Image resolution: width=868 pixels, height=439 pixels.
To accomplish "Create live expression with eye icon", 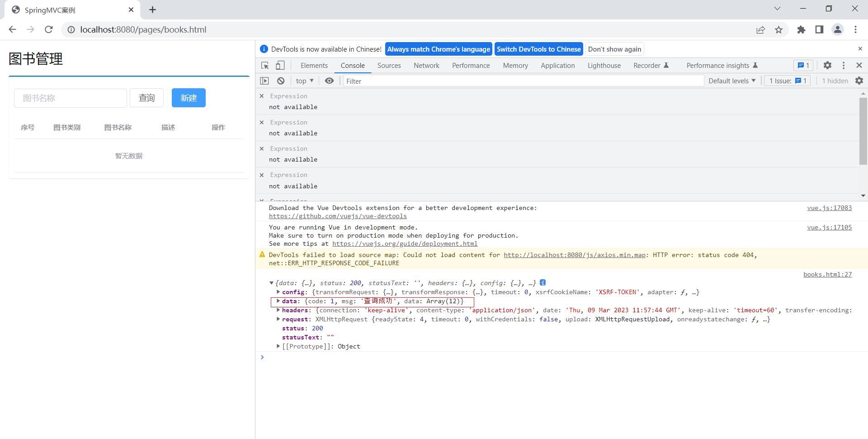I will pos(330,81).
